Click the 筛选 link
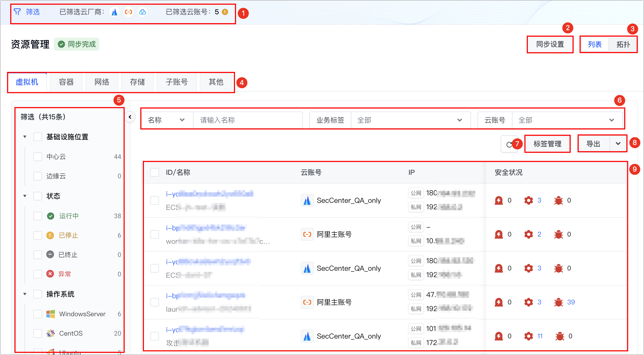Image resolution: width=644 pixels, height=355 pixels. click(33, 12)
